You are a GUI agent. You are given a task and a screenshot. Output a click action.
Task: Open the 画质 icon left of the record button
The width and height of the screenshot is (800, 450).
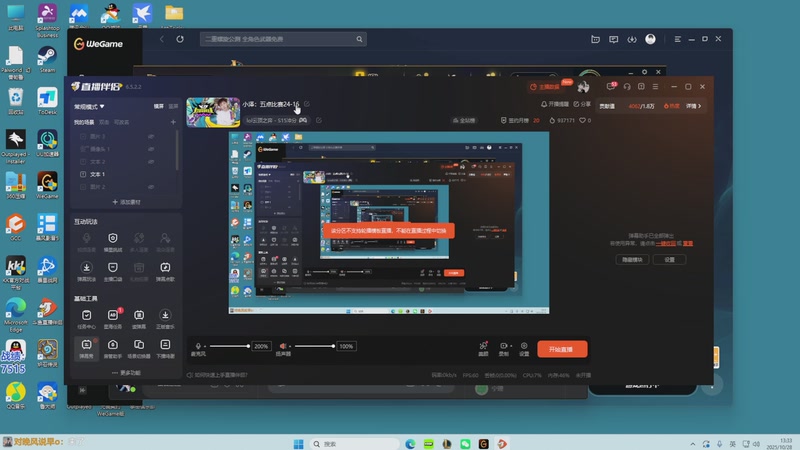click(483, 348)
